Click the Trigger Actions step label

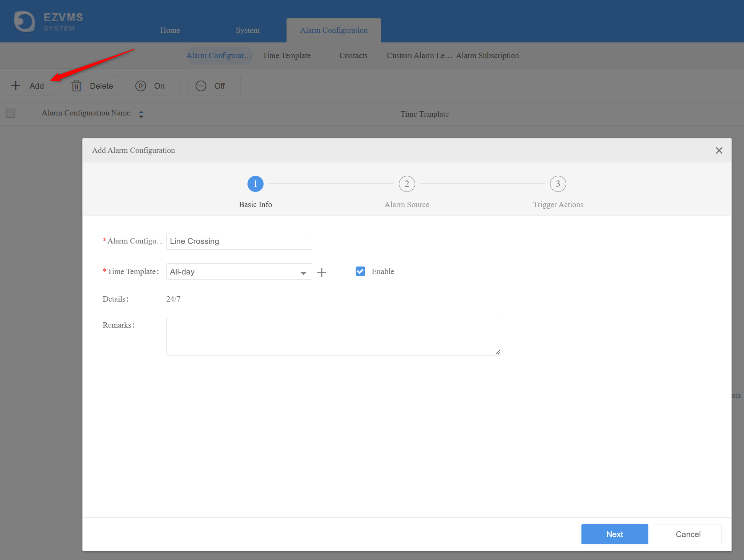click(x=558, y=205)
